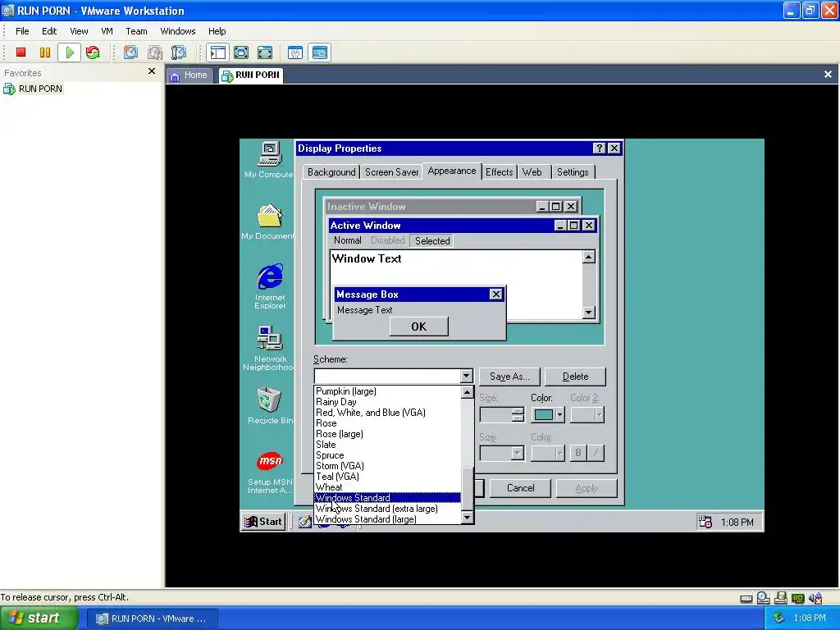Open the Effects tab
The height and width of the screenshot is (630, 840).
pyautogui.click(x=500, y=172)
